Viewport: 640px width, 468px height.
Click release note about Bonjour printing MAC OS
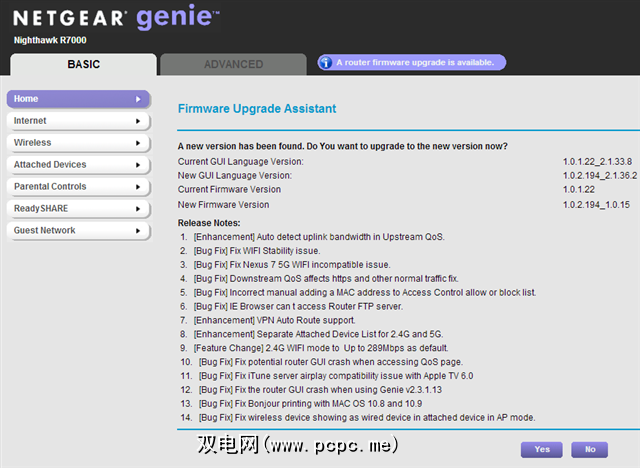tap(311, 403)
